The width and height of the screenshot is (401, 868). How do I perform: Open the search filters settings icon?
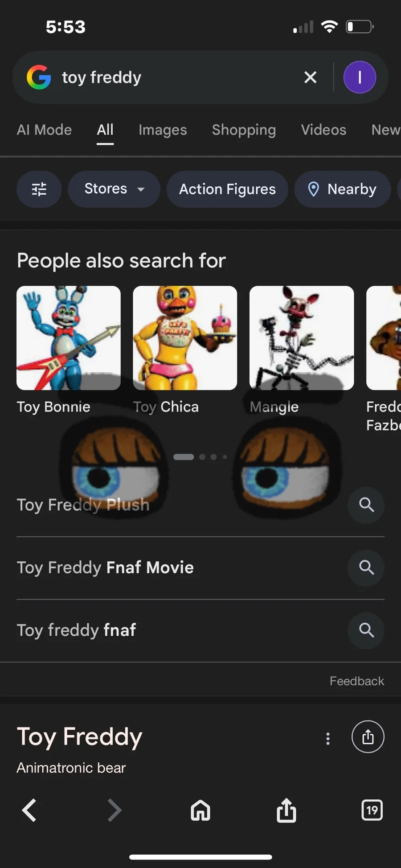(x=39, y=189)
